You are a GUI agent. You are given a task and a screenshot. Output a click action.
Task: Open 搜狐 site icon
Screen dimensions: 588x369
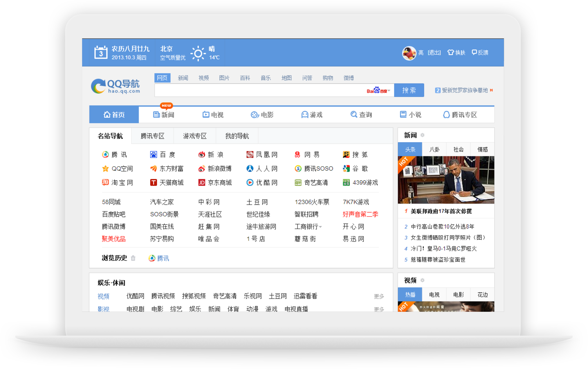click(x=346, y=154)
